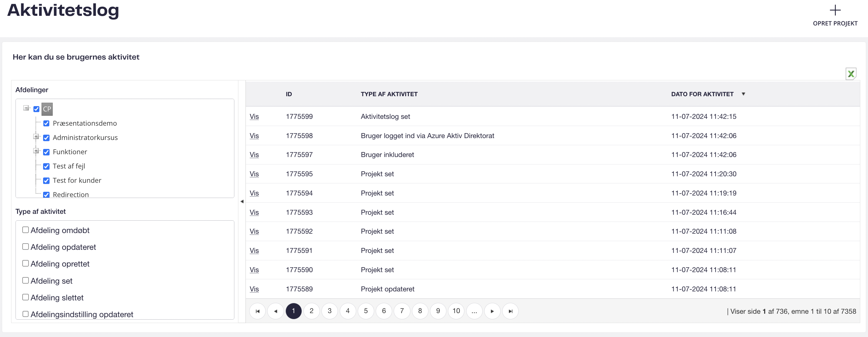Image resolution: width=868 pixels, height=337 pixels.
Task: Uncheck Test af fejl department
Action: click(x=46, y=166)
